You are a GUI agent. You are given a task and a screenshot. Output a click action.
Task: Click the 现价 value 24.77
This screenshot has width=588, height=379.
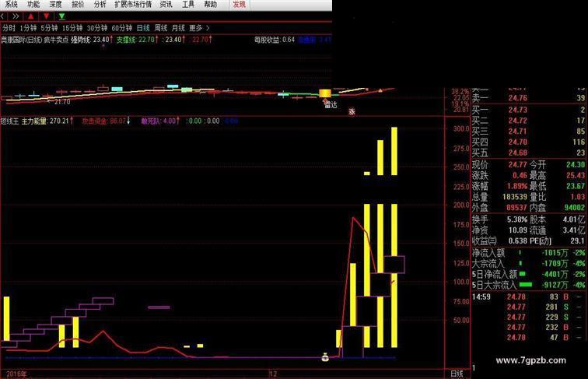click(x=518, y=165)
